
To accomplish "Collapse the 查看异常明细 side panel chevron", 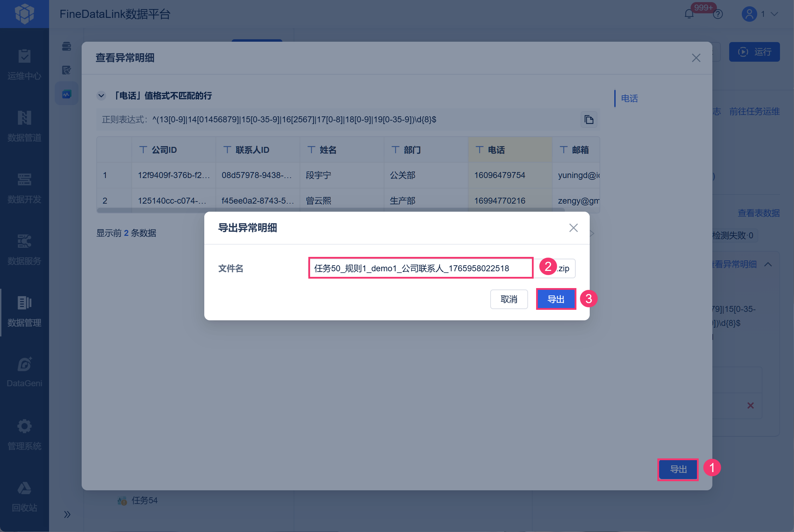I will pos(768,264).
